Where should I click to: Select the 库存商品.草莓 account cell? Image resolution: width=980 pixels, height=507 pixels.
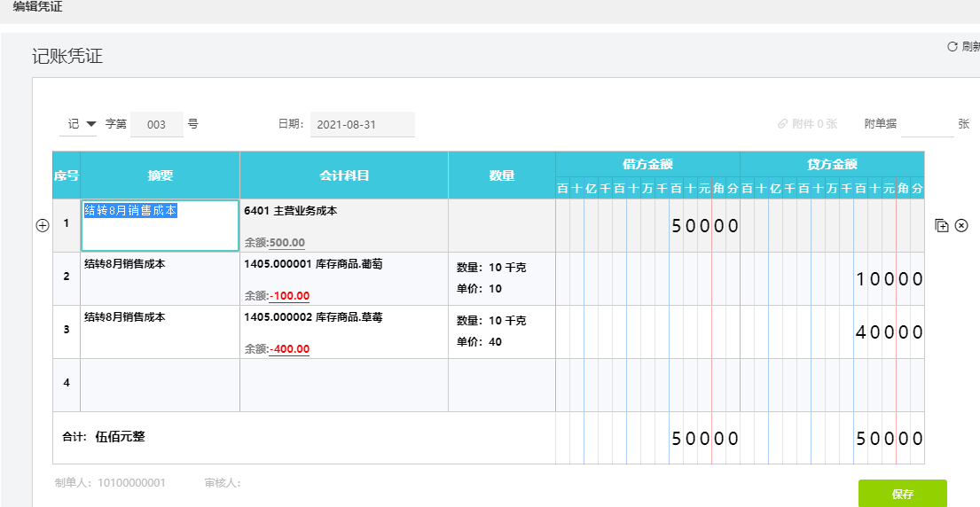coord(344,331)
